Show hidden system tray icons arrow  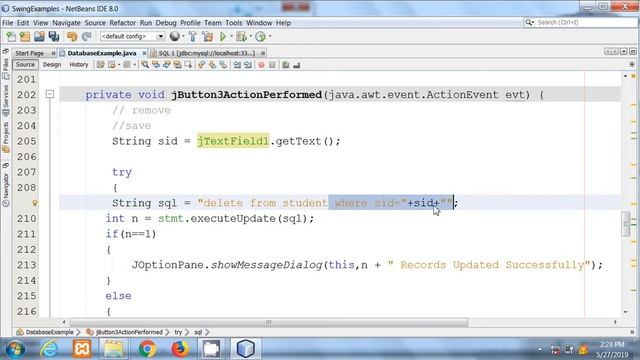pyautogui.click(x=540, y=349)
